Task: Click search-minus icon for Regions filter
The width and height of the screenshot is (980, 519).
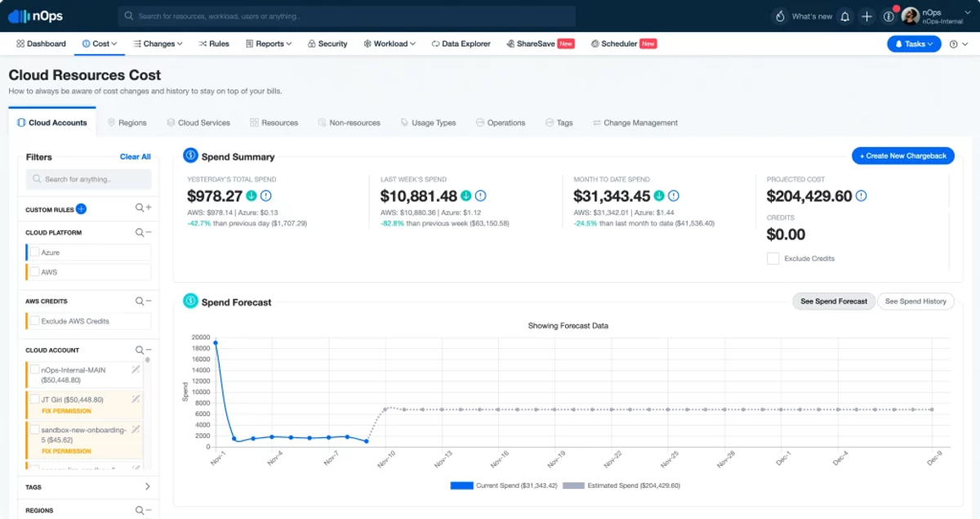Action: click(143, 510)
